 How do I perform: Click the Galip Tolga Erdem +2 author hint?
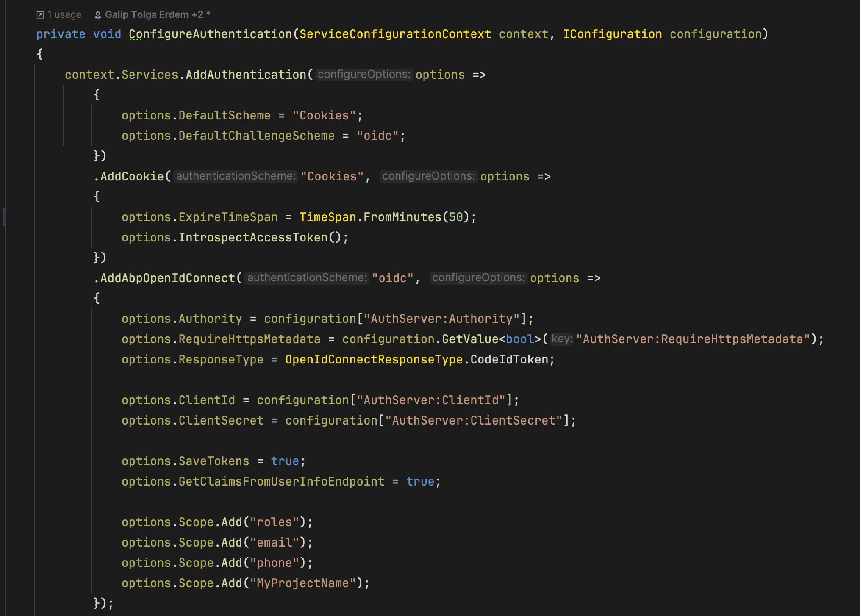click(154, 15)
